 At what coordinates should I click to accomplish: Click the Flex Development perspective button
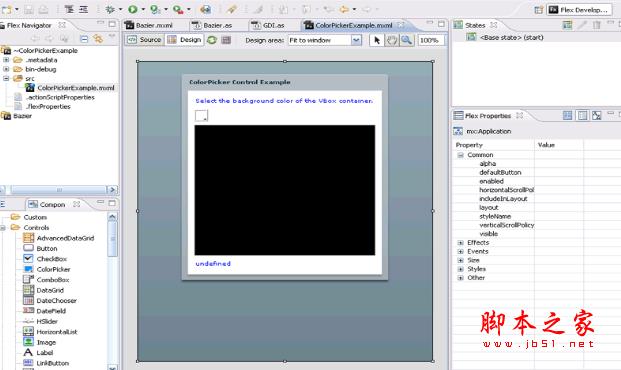tap(579, 10)
